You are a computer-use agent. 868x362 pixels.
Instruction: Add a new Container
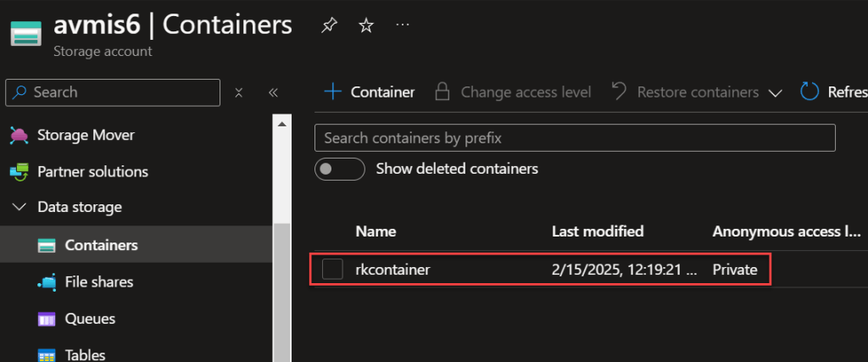(x=370, y=92)
